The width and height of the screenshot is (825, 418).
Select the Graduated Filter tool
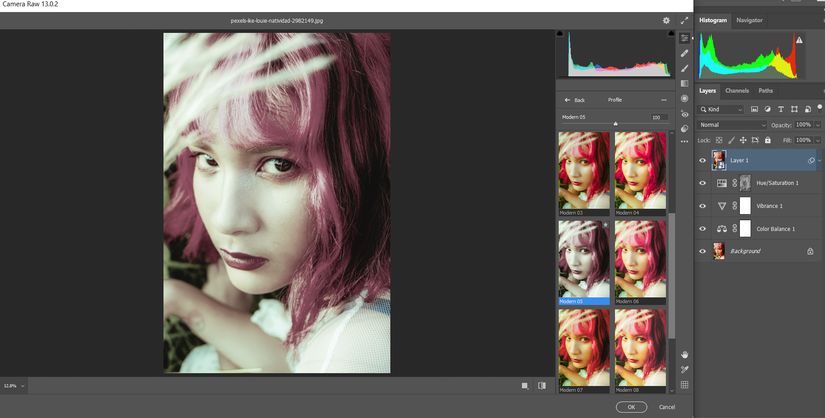pos(684,84)
